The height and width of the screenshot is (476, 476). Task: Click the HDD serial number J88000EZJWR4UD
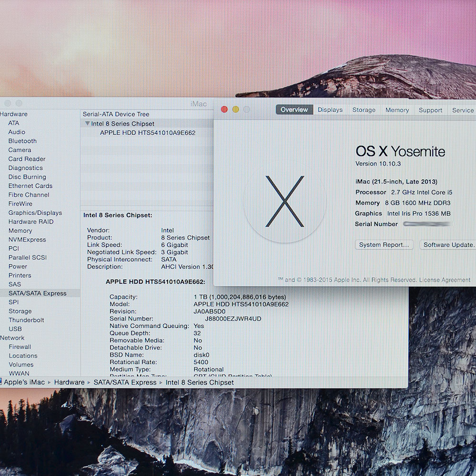click(x=233, y=319)
